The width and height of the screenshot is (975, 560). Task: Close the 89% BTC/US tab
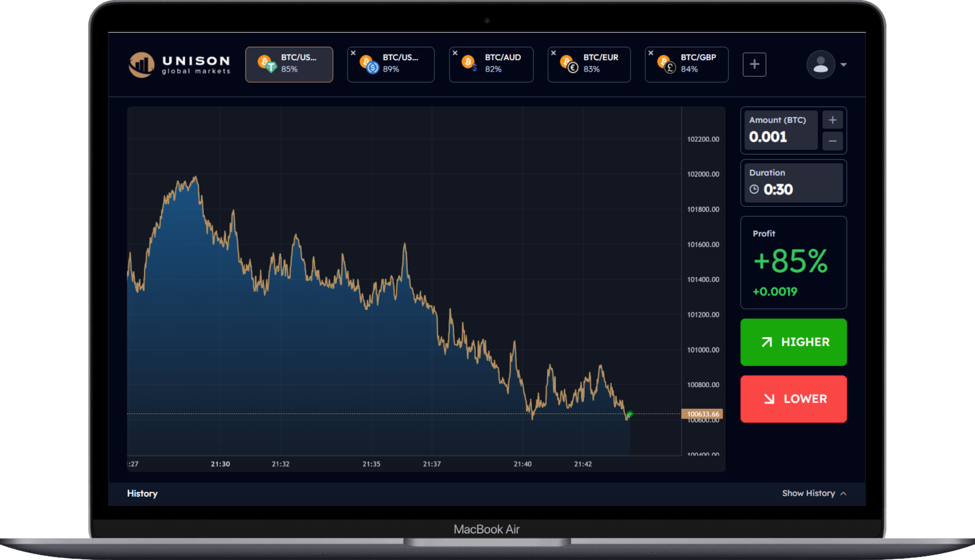[353, 53]
